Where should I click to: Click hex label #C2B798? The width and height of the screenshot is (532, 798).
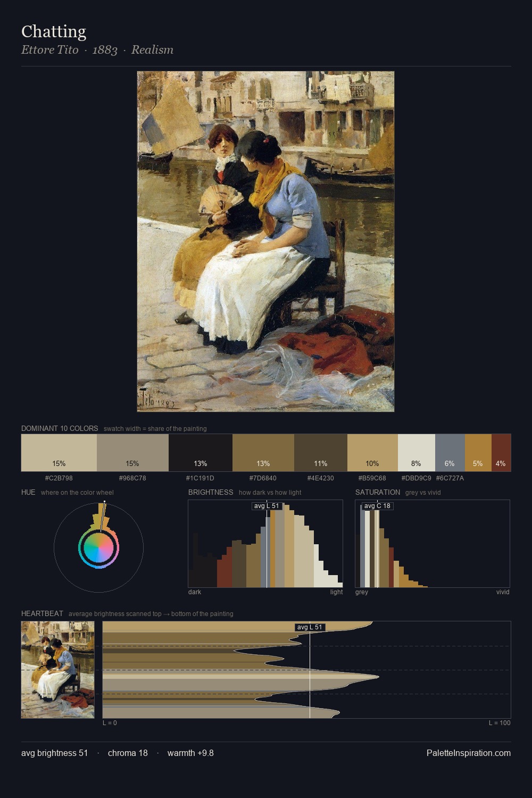59,478
